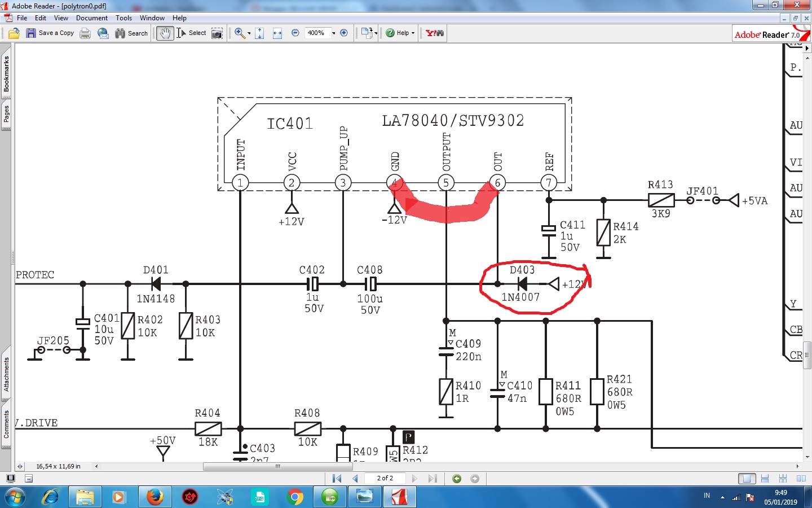812x508 pixels.
Task: Open the rotate view dropdown arrow
Action: [x=376, y=33]
